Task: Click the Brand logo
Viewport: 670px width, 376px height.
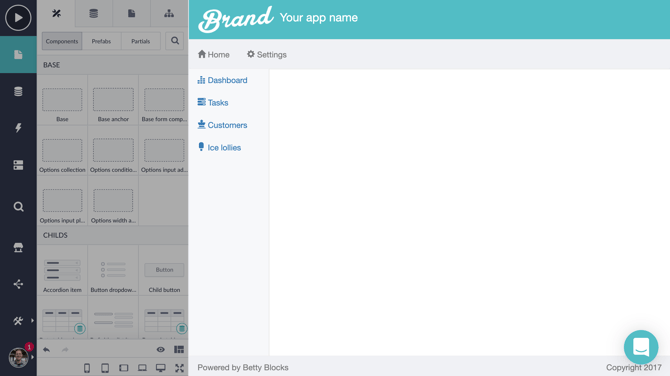Action: (235, 19)
